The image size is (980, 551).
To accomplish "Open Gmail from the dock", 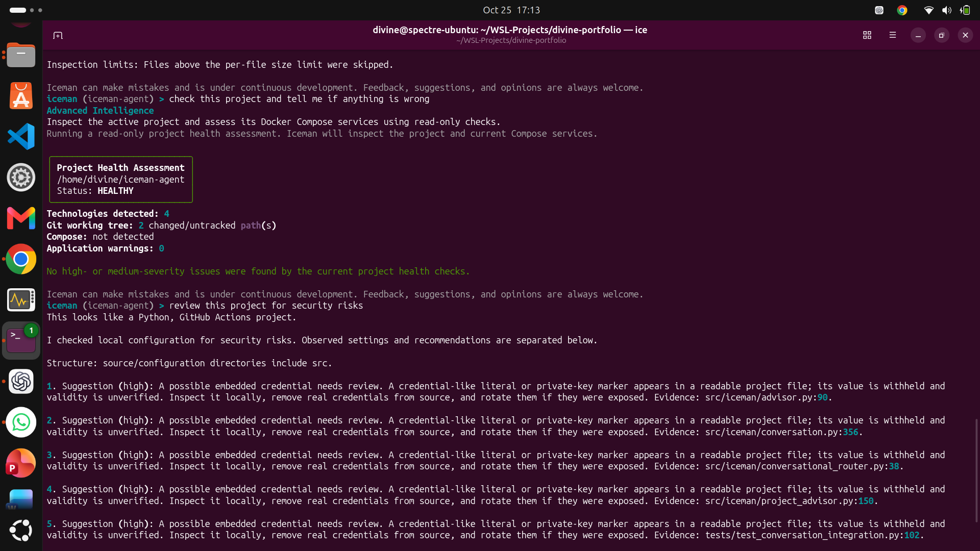I will coord(21,218).
